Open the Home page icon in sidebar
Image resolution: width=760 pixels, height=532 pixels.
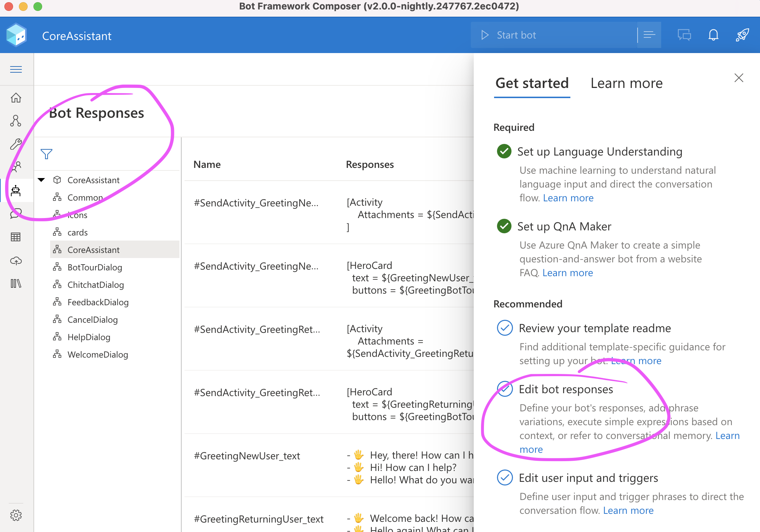(16, 98)
